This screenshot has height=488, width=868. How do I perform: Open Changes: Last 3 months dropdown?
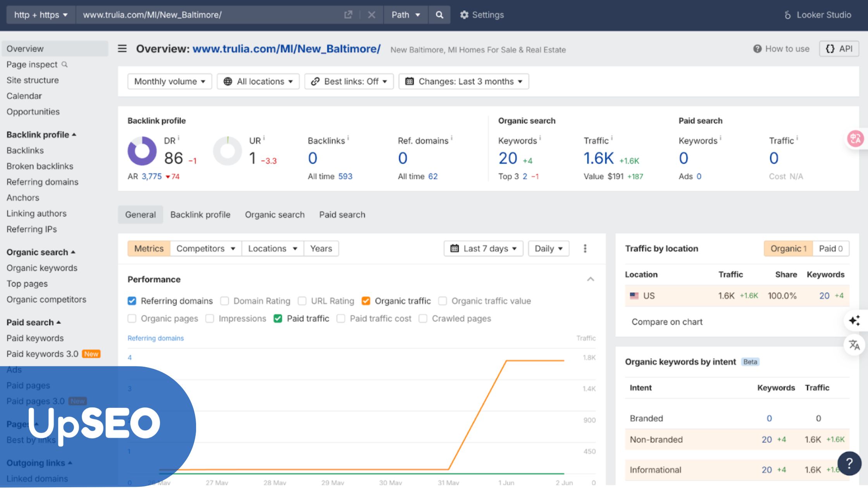click(464, 81)
